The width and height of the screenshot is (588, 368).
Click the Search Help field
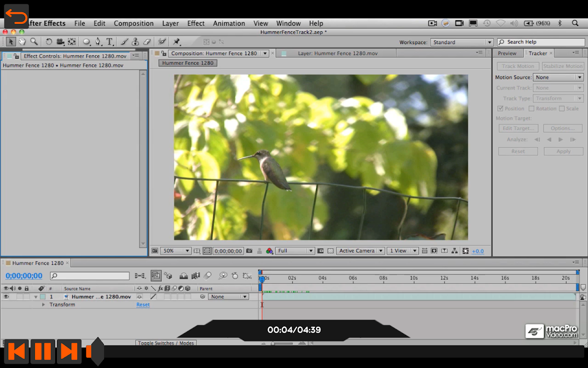pyautogui.click(x=541, y=42)
